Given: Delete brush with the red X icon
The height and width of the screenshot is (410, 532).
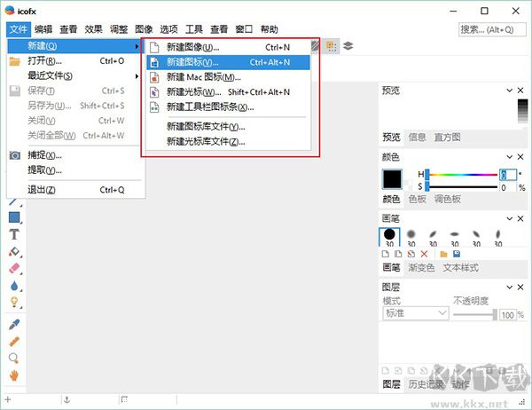Looking at the screenshot, I should (x=424, y=254).
